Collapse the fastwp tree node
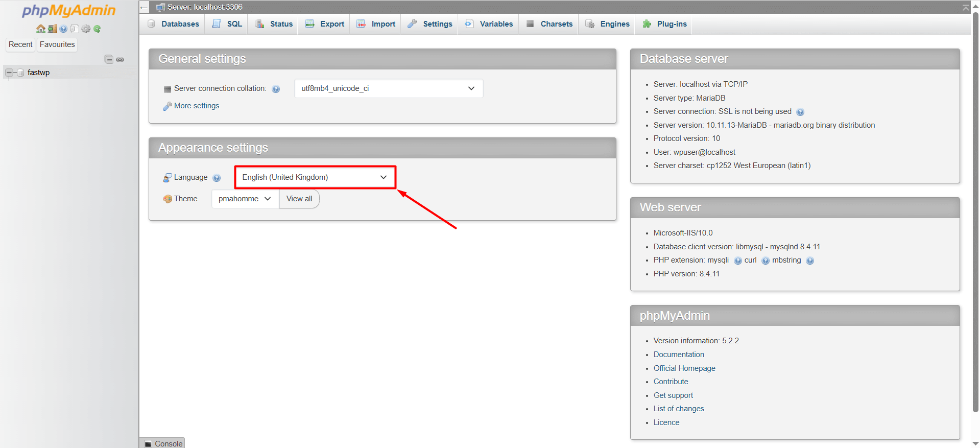Image resolution: width=980 pixels, height=448 pixels. coord(9,73)
